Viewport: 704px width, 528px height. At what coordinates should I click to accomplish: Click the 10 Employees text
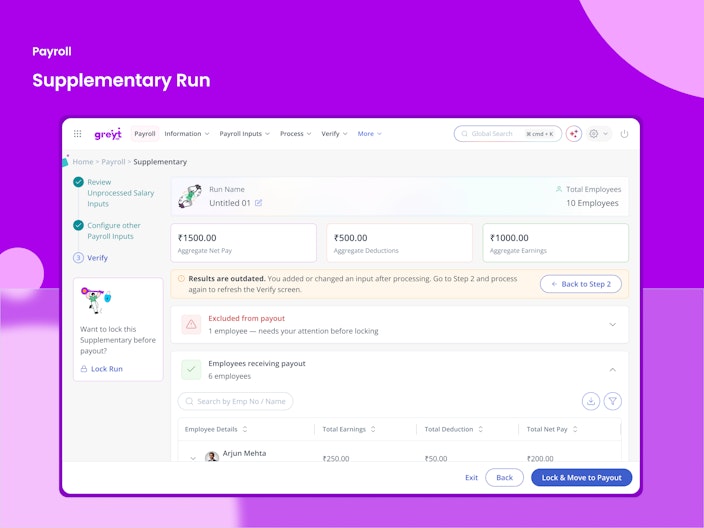(592, 203)
